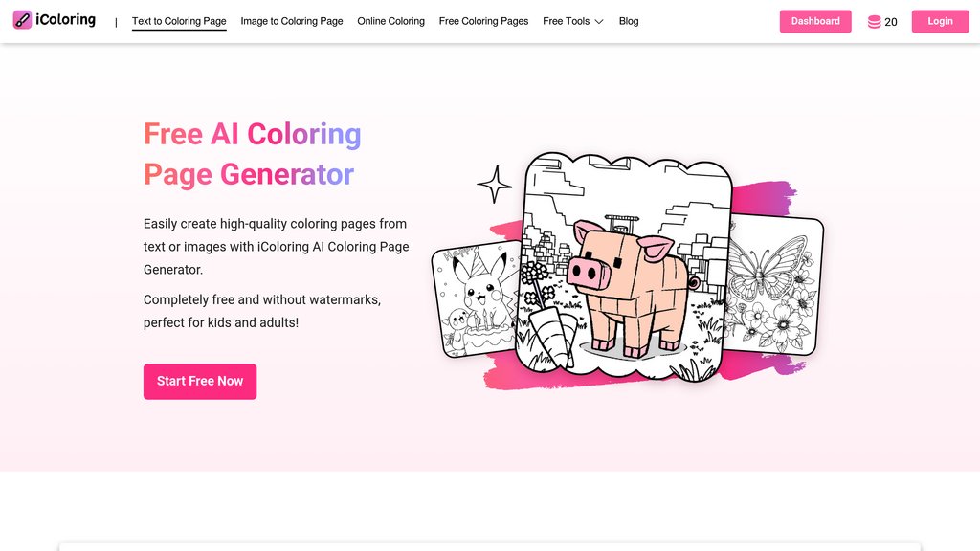Click Start Free Now button
The image size is (980, 551).
coord(200,381)
